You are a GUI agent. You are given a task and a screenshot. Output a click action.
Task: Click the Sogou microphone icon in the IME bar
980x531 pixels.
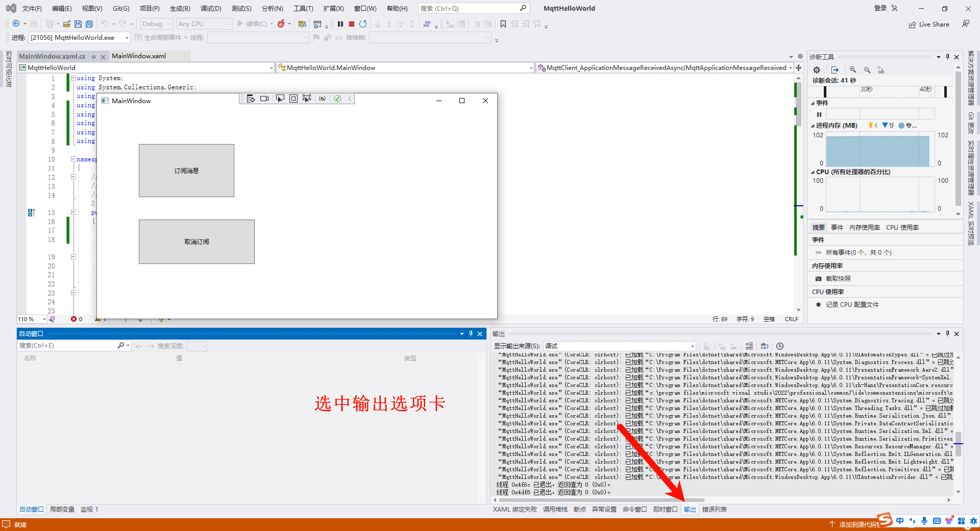tap(924, 520)
